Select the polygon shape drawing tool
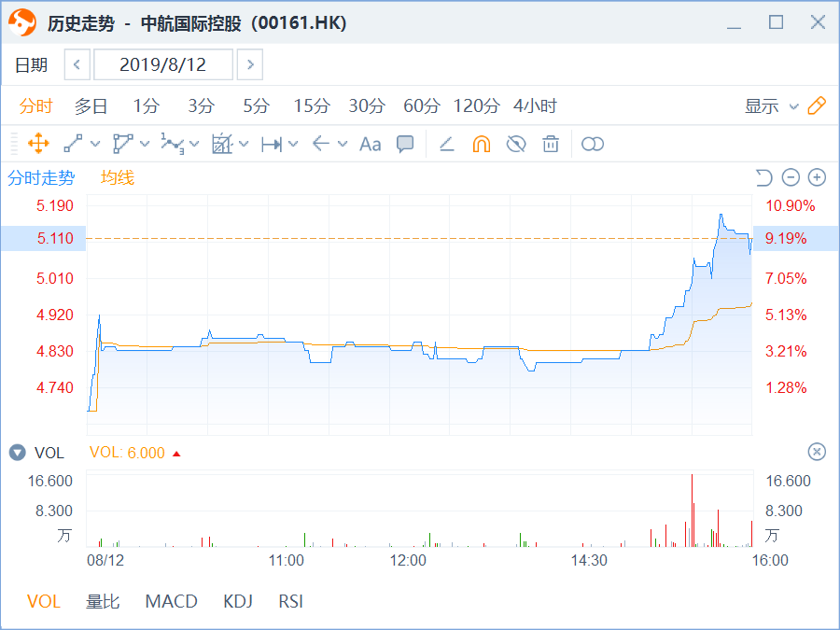Viewport: 840px width, 630px height. 122,144
